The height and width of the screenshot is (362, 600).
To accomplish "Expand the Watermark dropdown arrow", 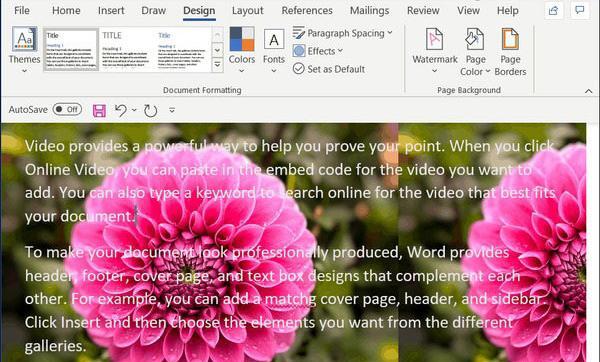I will (x=434, y=71).
